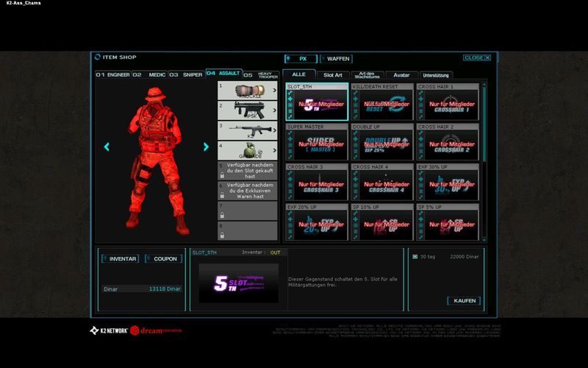Select the SP 10% UP item card
The width and height of the screenshot is (588, 368).
[x=382, y=222]
